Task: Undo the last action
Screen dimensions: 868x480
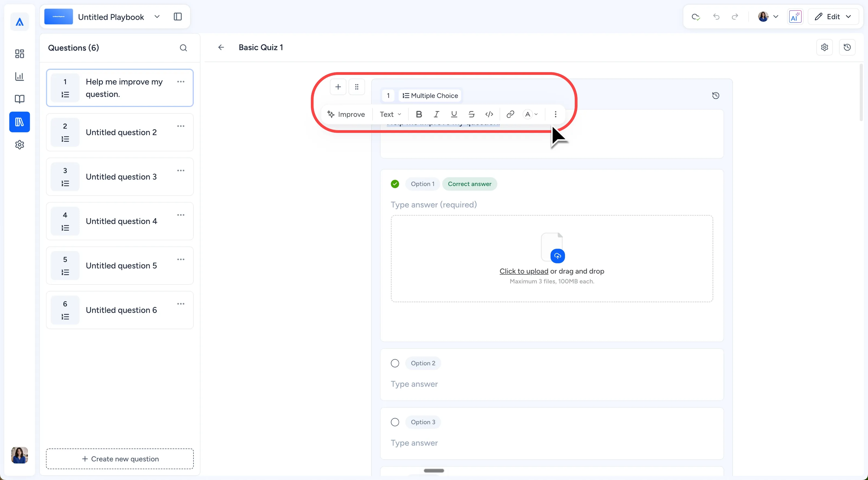Action: click(x=716, y=17)
